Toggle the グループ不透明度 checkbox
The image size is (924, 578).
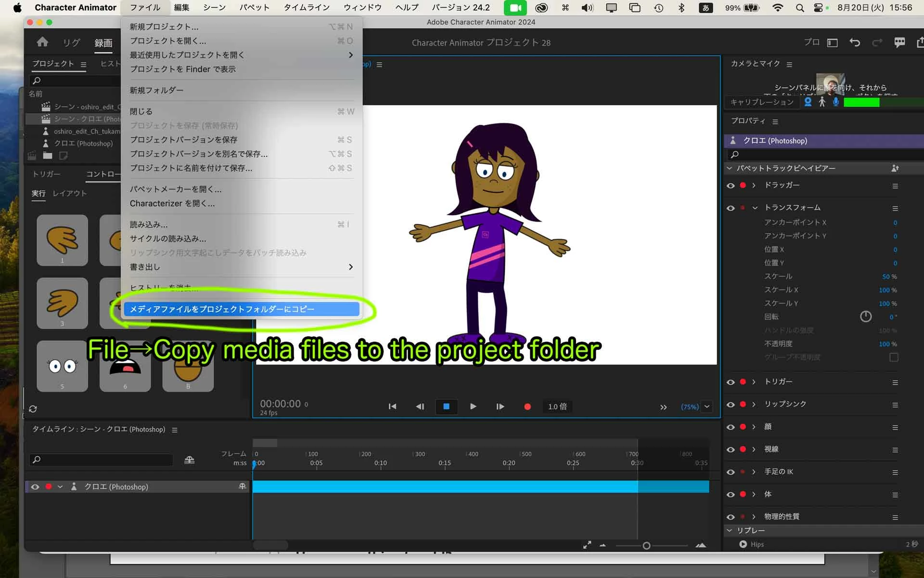894,357
